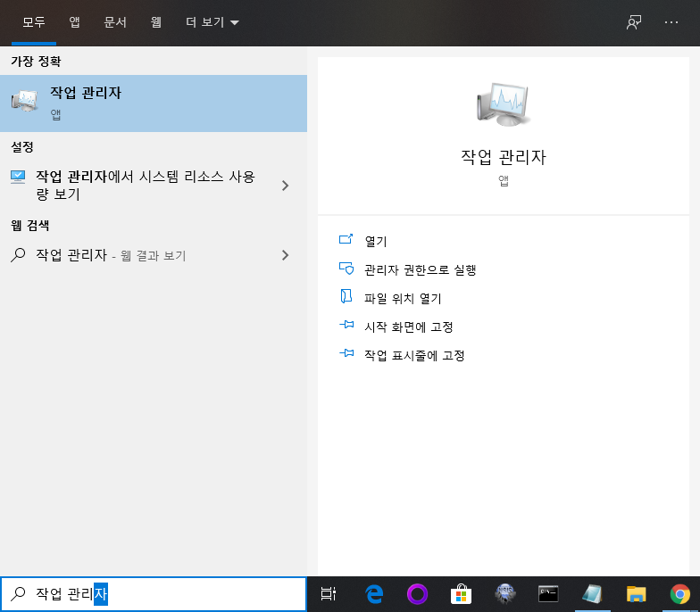
Task: Click the 가장 정확 section header
Action: pos(36,61)
